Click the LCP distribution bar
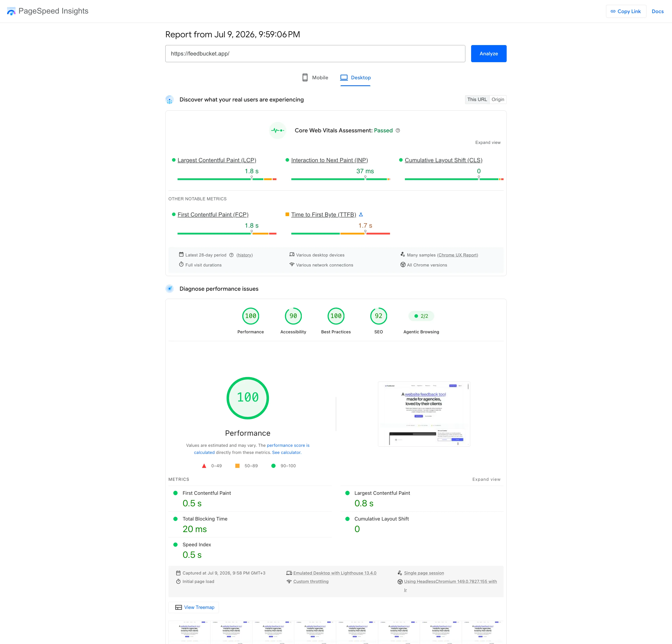Screen dimensions: 672x644 227,179
